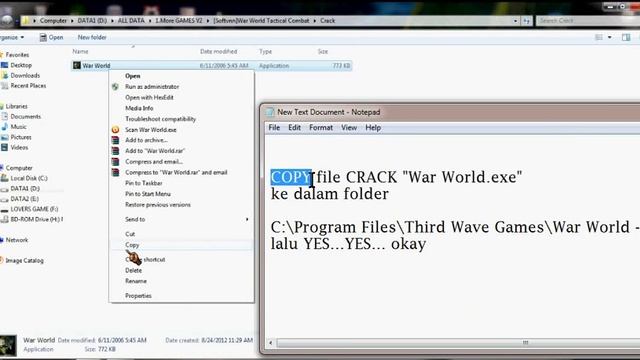This screenshot has height=360, width=640.
Task: Click the Search Crack input field
Action: [x=587, y=20]
